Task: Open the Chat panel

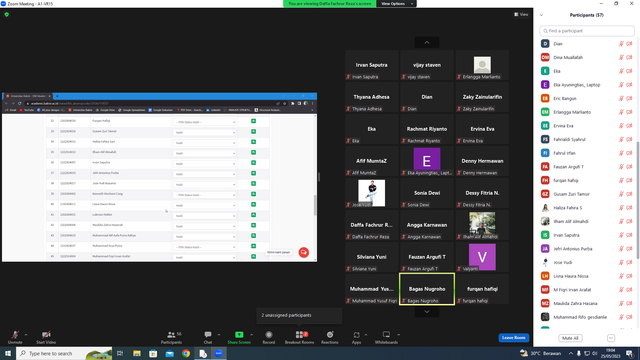Action: click(x=208, y=337)
